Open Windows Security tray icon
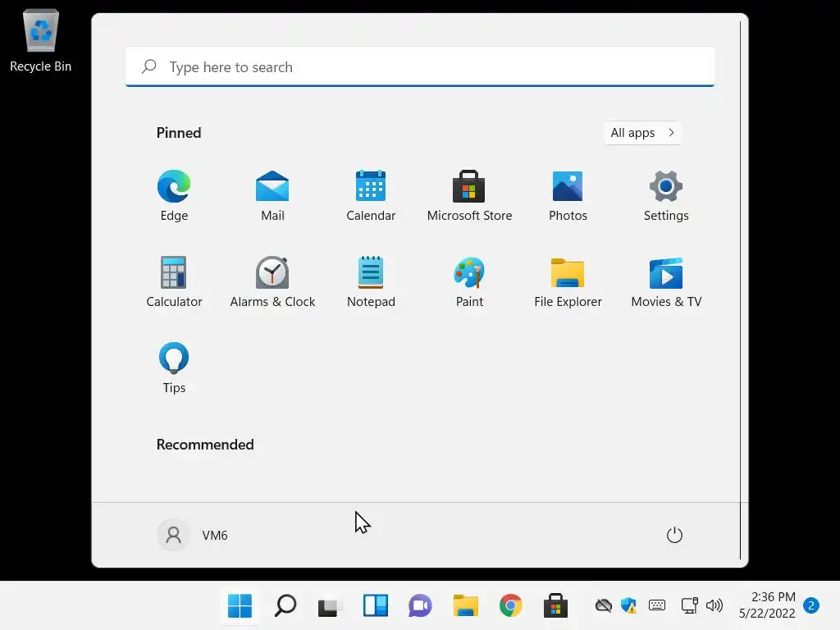 (628, 605)
